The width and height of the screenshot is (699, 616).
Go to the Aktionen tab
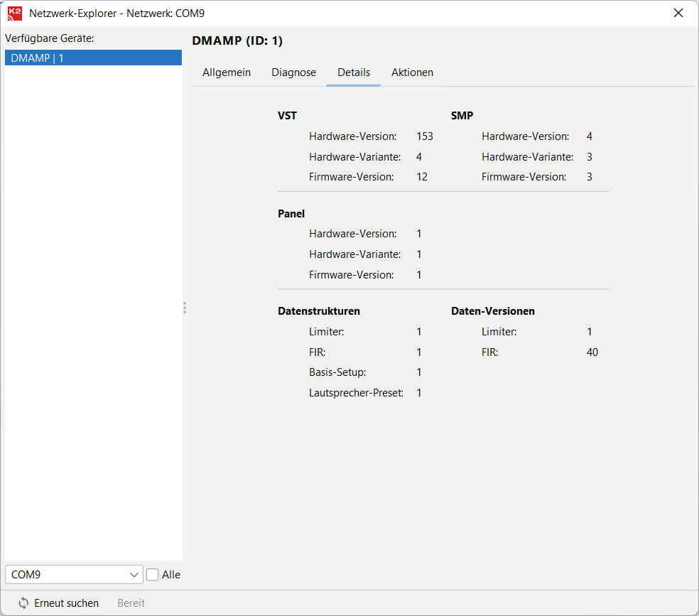[412, 72]
